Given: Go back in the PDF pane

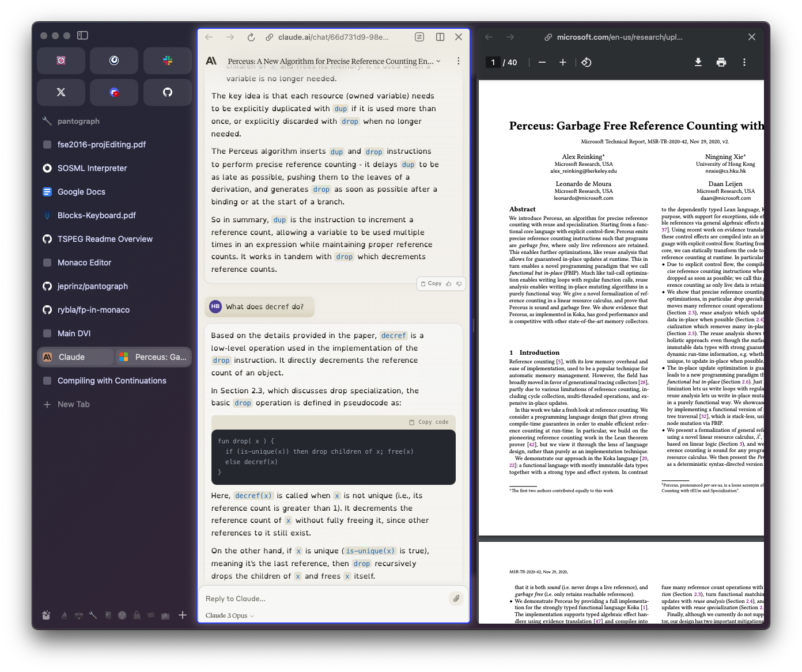Looking at the screenshot, I should click(489, 37).
